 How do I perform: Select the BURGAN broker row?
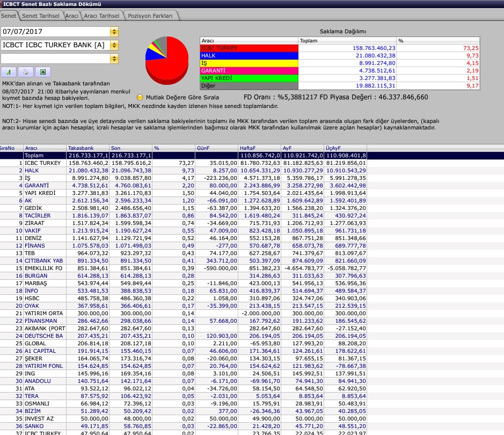tap(183, 276)
